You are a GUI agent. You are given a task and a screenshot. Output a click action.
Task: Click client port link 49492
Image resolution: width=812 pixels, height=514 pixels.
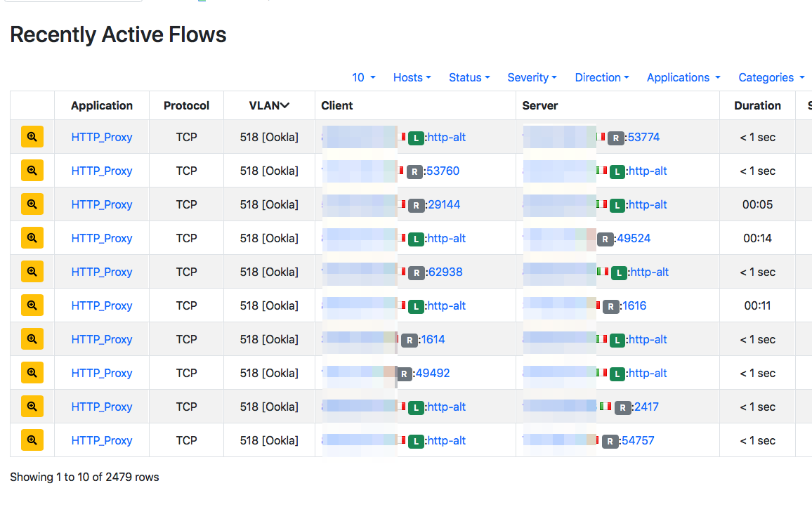point(433,373)
